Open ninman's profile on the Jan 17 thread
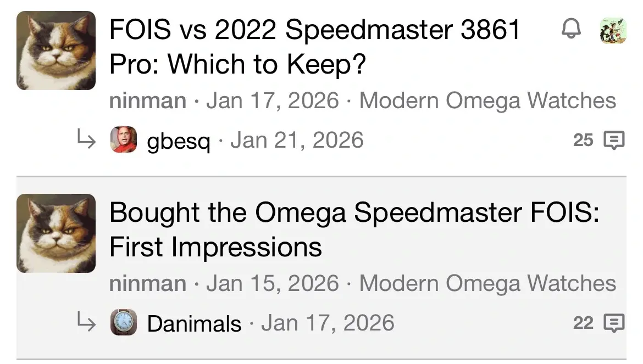The width and height of the screenshot is (643, 364). tap(148, 100)
